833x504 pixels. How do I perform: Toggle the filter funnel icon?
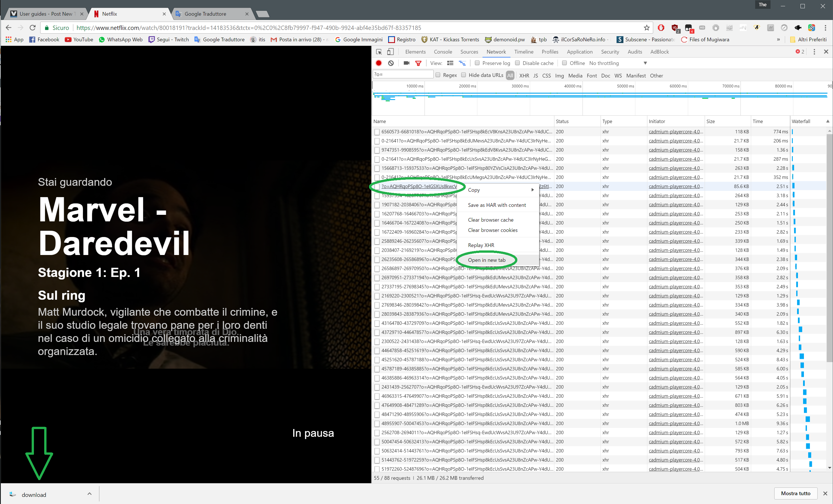pos(418,63)
